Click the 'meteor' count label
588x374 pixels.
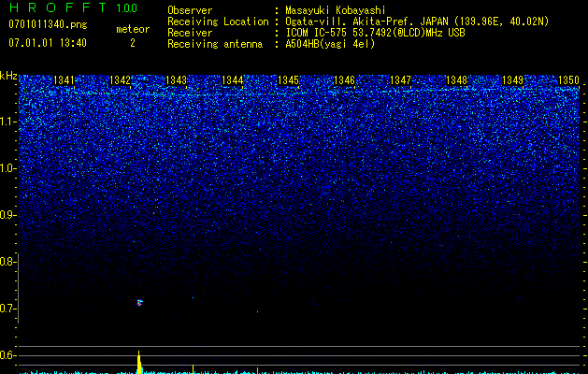[133, 29]
